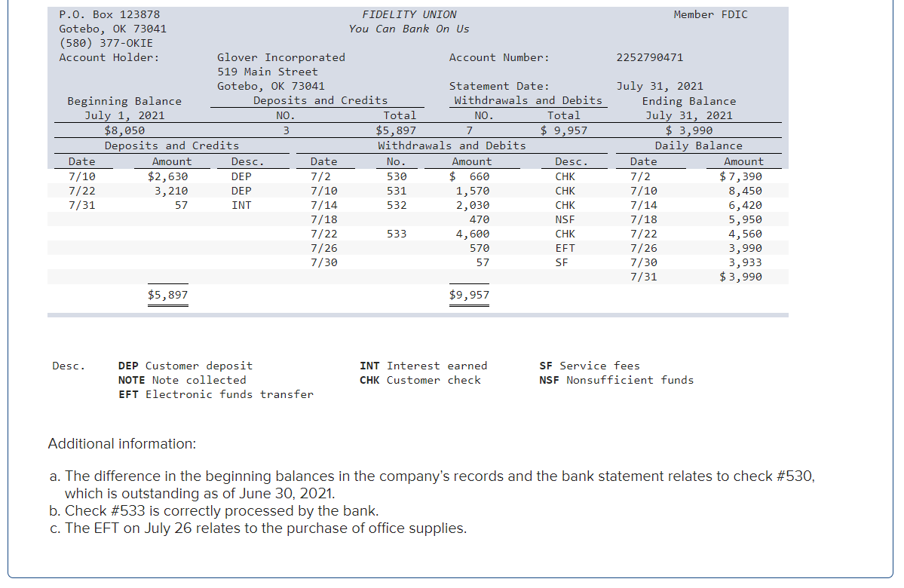Image resolution: width=904 pixels, height=588 pixels.
Task: Select the check 530 amount '$ 660'
Action: coord(469,176)
